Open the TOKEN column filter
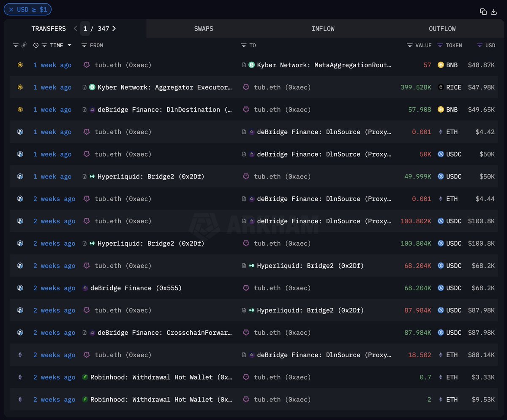The width and height of the screenshot is (507, 420). 440,45
